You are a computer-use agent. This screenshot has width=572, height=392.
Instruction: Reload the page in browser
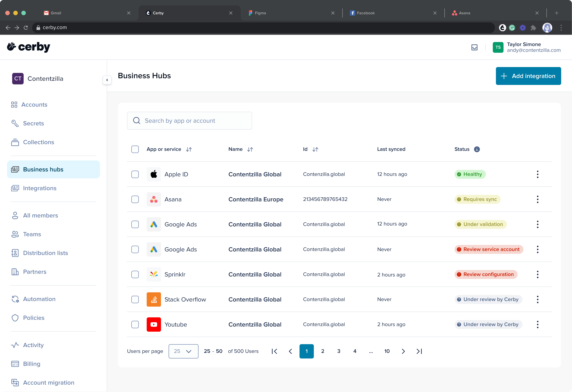point(26,28)
